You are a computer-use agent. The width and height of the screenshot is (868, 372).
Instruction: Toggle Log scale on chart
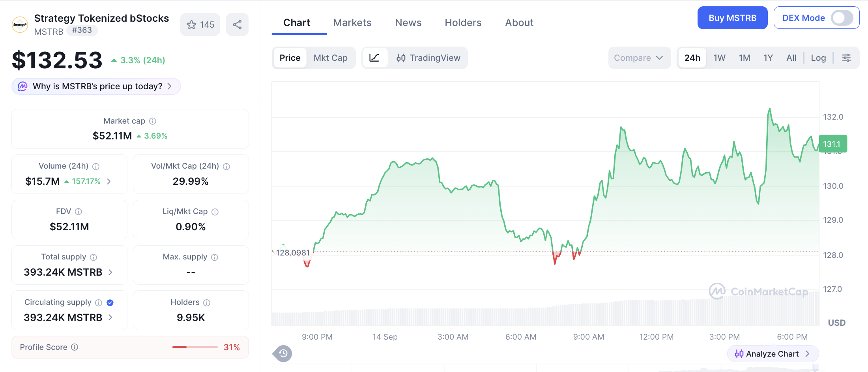(x=818, y=58)
